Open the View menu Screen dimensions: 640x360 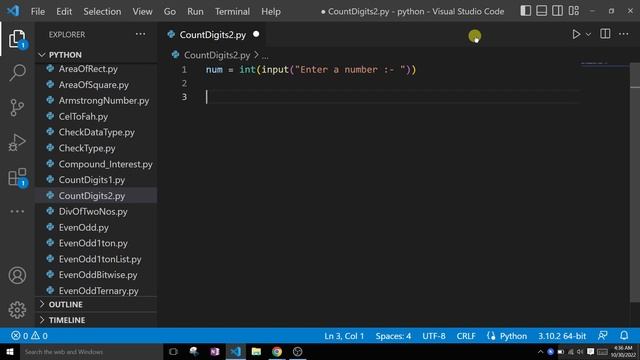coord(142,11)
